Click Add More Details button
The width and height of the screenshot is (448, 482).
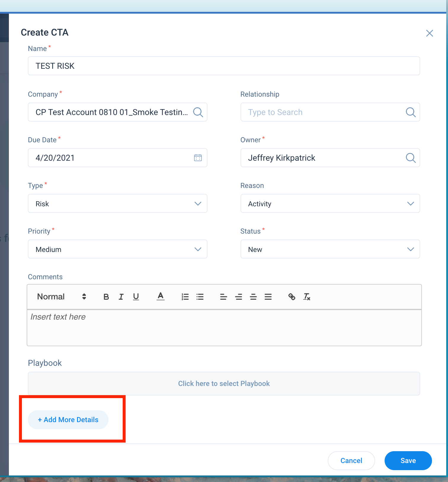pos(68,420)
